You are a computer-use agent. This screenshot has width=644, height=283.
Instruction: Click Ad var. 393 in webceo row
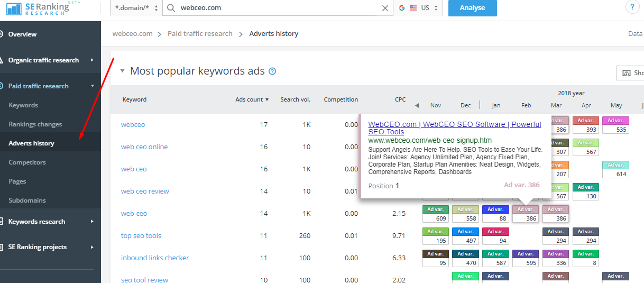[586, 125]
